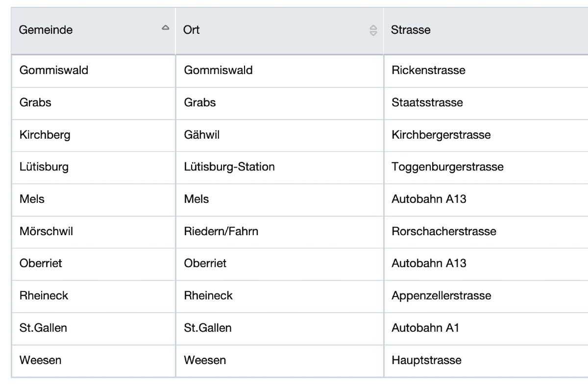Select the Lütisburg-Station cell

tap(229, 167)
